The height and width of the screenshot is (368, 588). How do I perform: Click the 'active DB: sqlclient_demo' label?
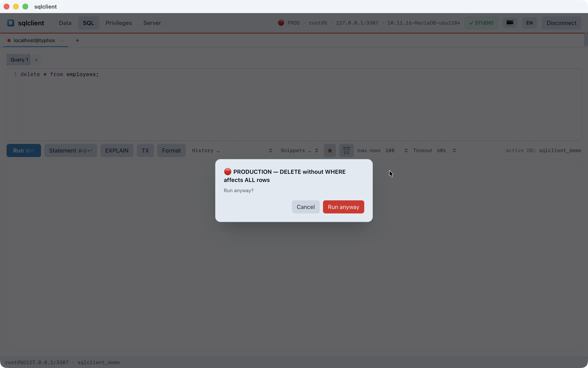[543, 150]
